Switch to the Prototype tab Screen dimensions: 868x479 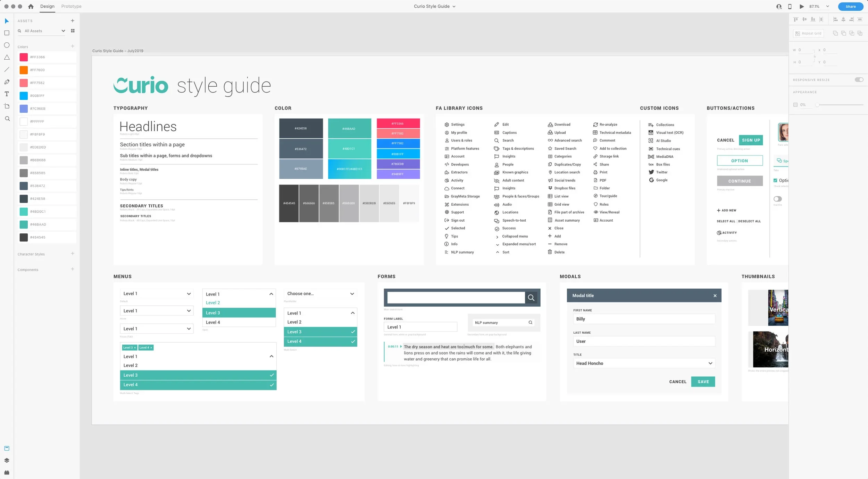[71, 6]
